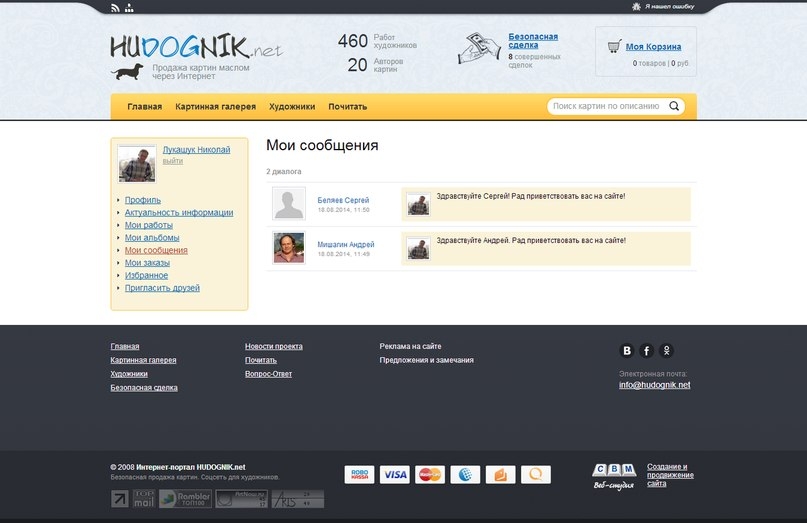Open the sitemap icon next to RSS
This screenshot has height=523, width=807.
130,7
